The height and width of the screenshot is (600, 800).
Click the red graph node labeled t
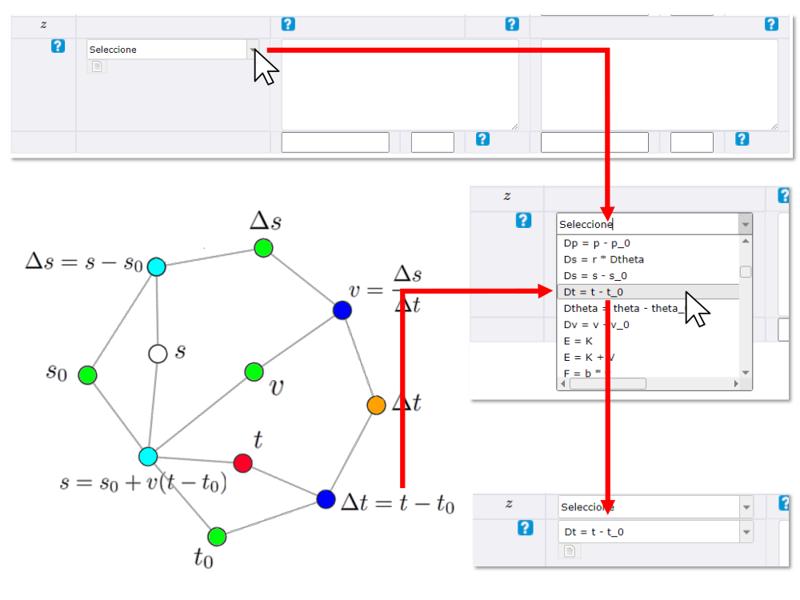point(242,463)
